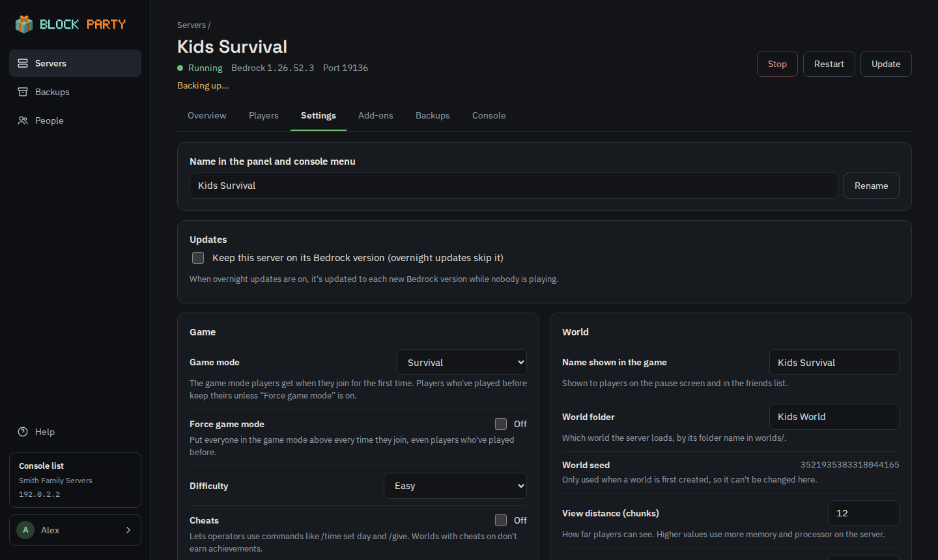This screenshot has width=938, height=560.
Task: Click the Rename button
Action: coord(872,186)
